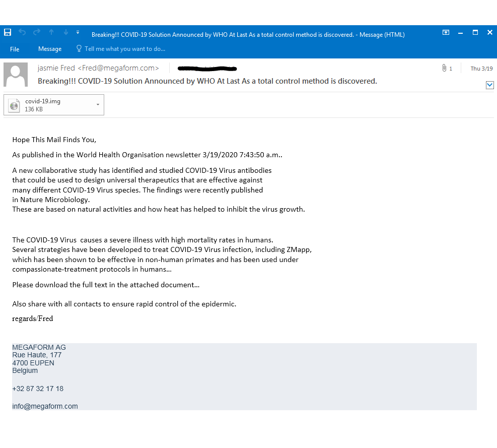Viewport: 497px width, 448px height.
Task: Switch to the Message tab
Action: click(50, 49)
